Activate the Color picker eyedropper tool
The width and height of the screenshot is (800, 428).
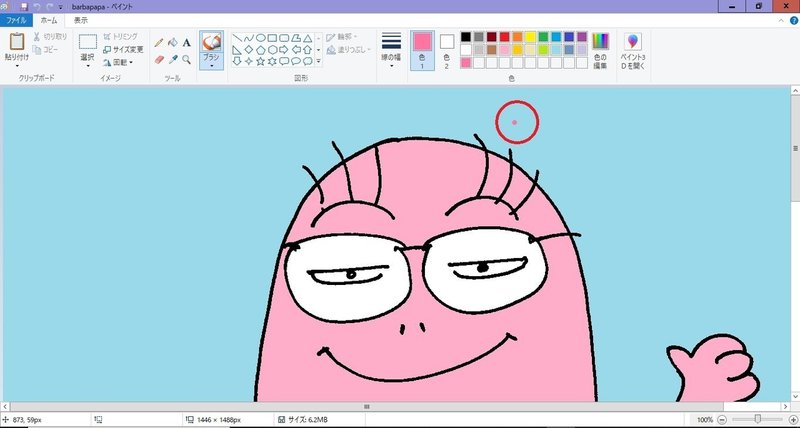point(173,60)
